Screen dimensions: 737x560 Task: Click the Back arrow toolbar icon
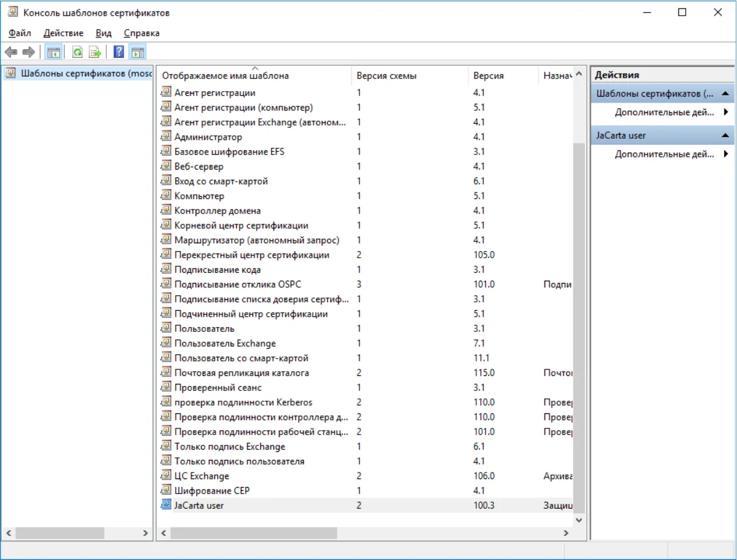click(x=11, y=52)
